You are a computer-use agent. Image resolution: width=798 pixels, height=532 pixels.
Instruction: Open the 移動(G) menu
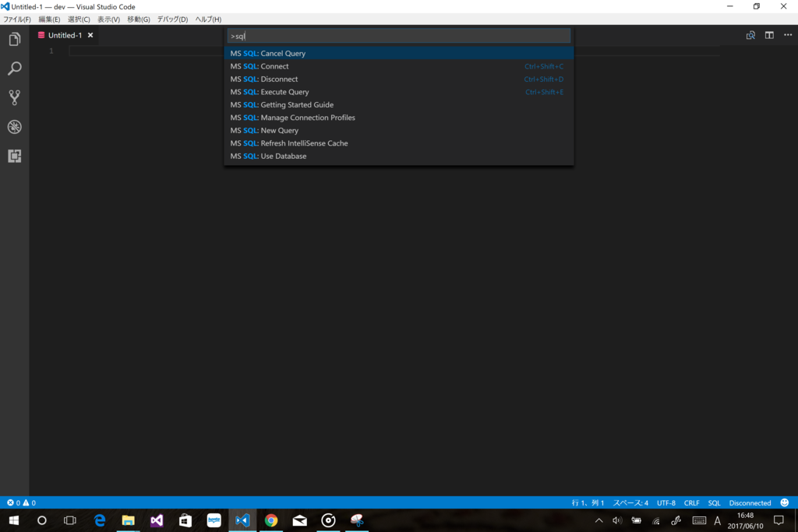[139, 19]
